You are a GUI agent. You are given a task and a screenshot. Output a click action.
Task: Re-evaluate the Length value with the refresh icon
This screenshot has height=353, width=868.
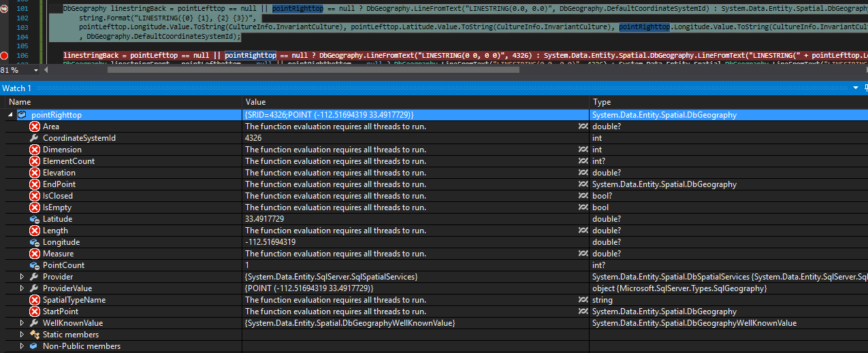coord(583,231)
